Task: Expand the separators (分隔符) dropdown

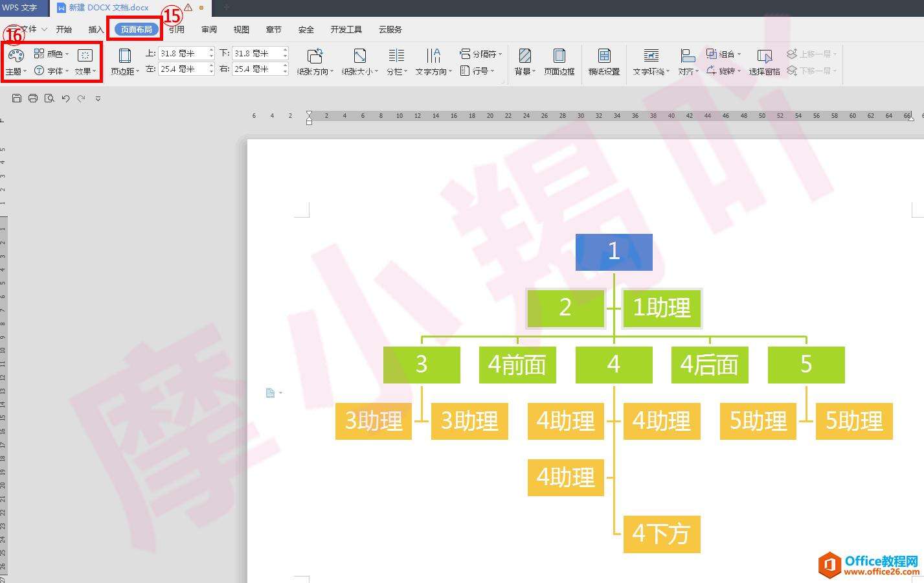Action: [x=480, y=54]
